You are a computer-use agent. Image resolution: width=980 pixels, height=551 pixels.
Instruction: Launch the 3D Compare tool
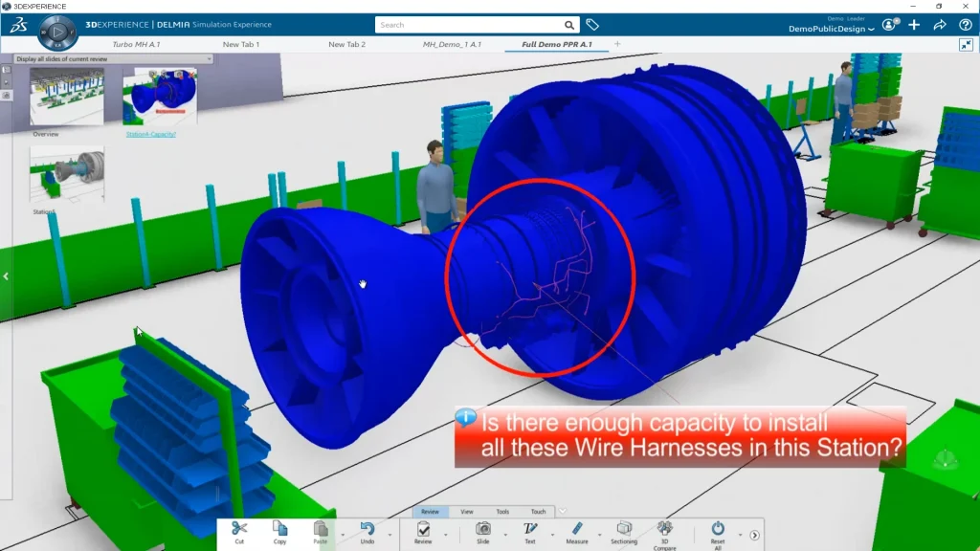(665, 528)
